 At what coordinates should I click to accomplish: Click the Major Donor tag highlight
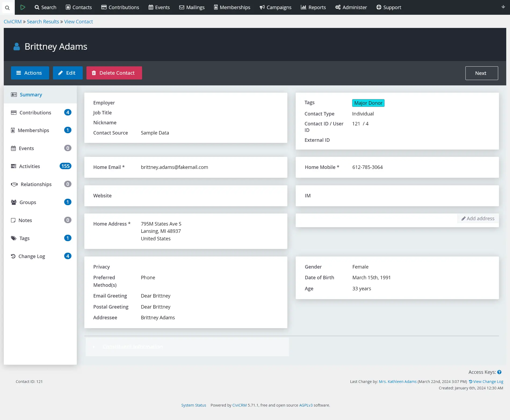click(368, 103)
